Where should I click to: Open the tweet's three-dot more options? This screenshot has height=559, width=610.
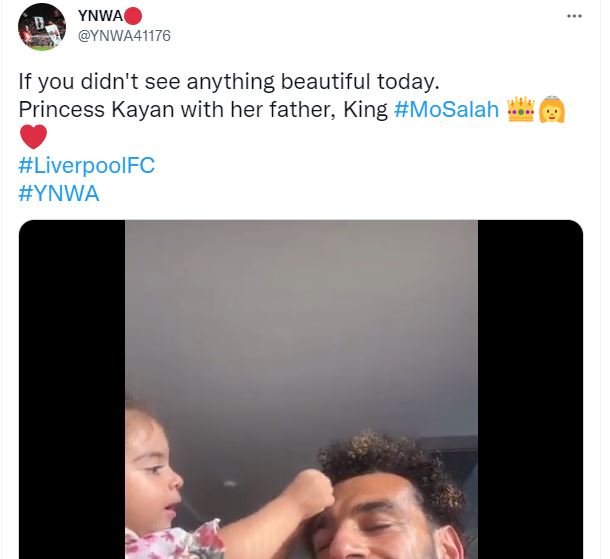click(573, 16)
